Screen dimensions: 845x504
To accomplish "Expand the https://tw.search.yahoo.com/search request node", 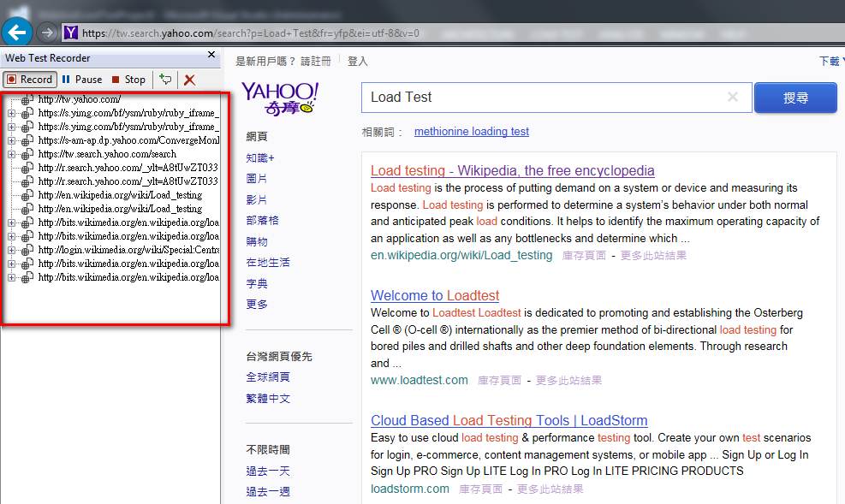I will tap(11, 155).
